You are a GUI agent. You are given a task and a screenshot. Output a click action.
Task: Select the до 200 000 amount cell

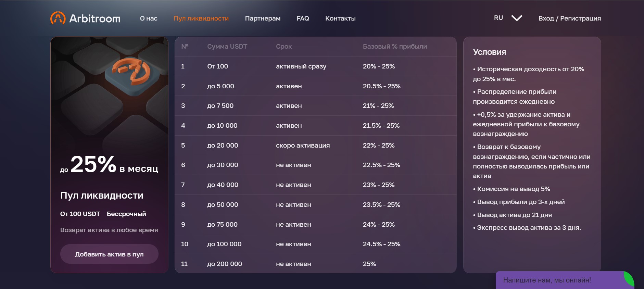tap(225, 264)
